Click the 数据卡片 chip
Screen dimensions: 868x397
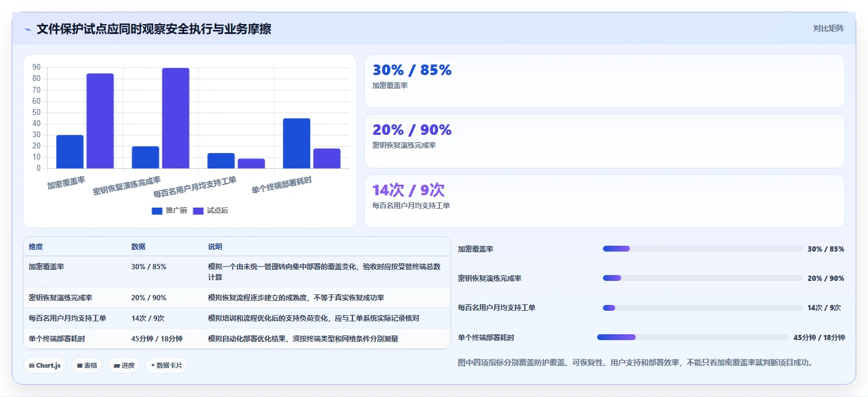(x=167, y=365)
